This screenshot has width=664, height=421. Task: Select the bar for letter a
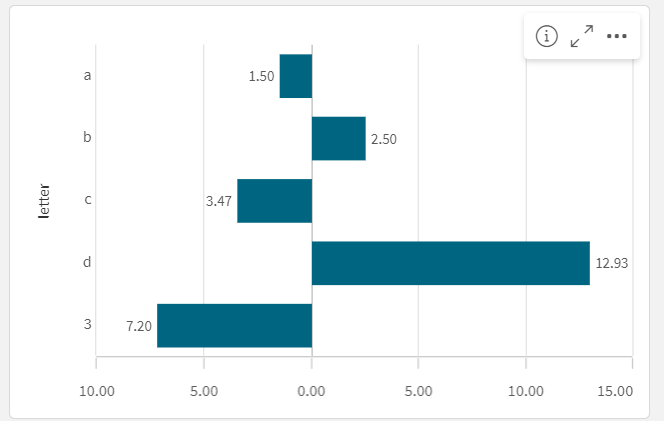pyautogui.click(x=296, y=76)
